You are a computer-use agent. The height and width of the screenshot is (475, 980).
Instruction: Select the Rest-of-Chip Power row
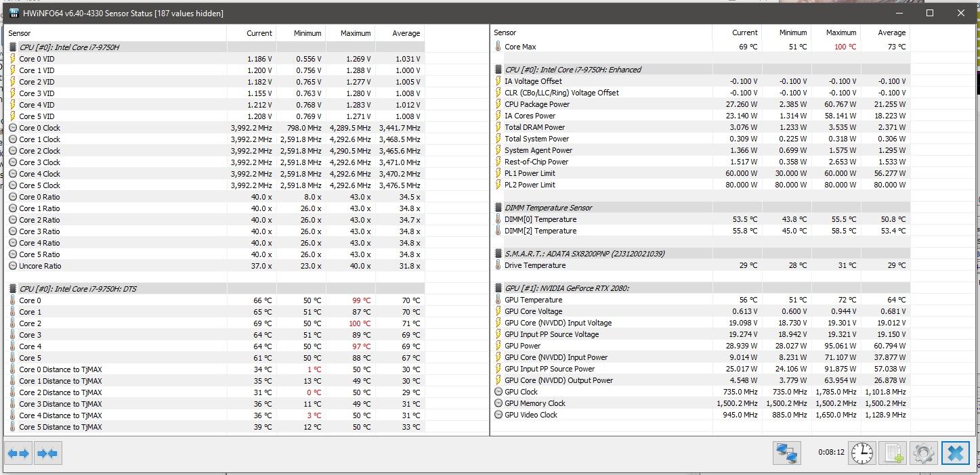point(700,162)
